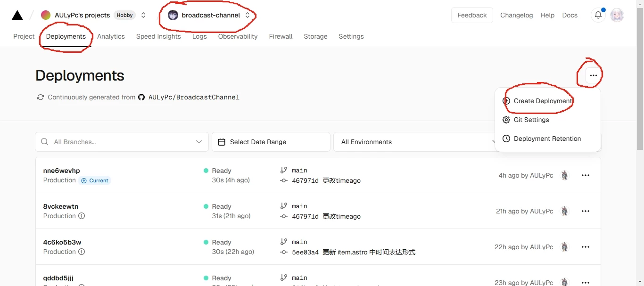Open the notifications bell
The height and width of the screenshot is (286, 644).
pos(598,15)
